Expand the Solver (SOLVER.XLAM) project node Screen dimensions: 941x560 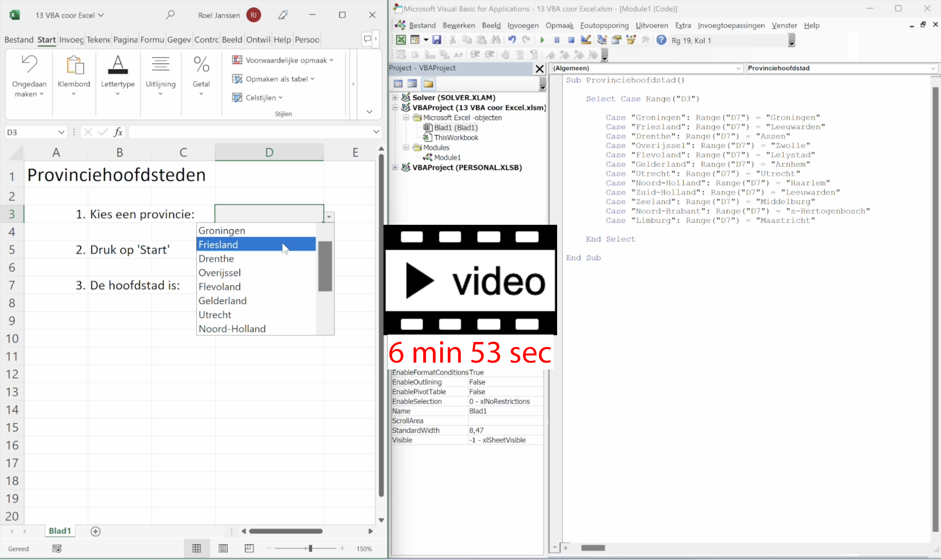(395, 97)
